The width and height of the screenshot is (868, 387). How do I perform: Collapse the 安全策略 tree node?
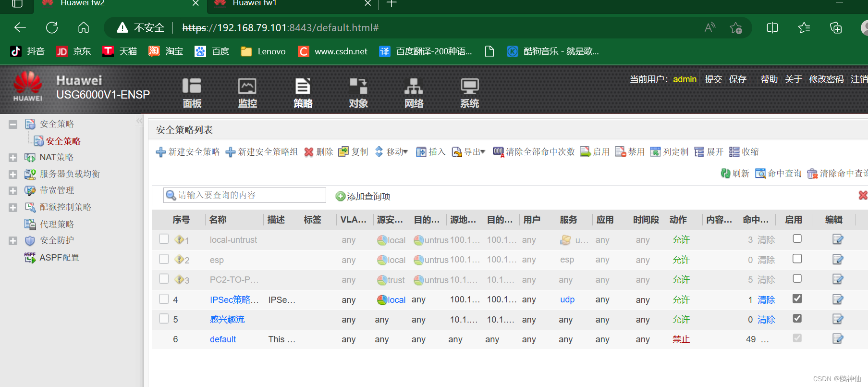pyautogui.click(x=13, y=125)
